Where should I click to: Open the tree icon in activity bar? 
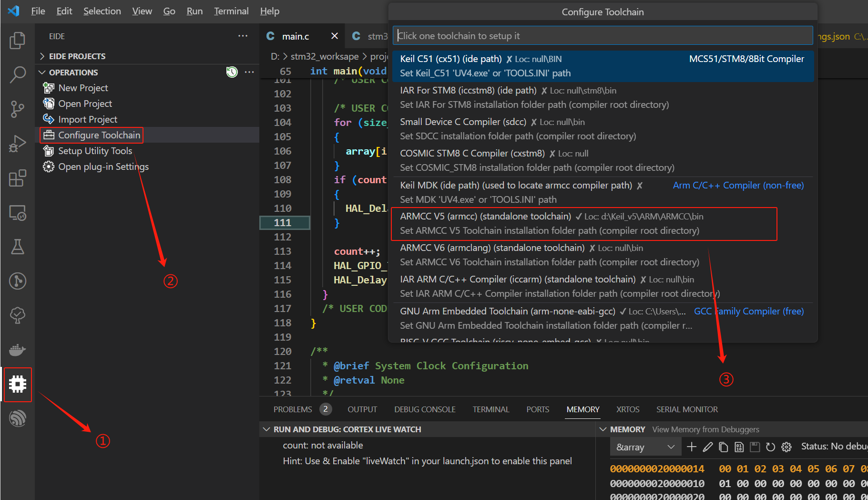(x=18, y=315)
